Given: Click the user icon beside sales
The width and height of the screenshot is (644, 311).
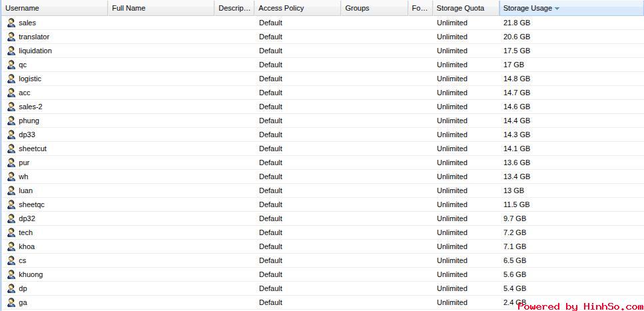Looking at the screenshot, I should click(x=11, y=23).
